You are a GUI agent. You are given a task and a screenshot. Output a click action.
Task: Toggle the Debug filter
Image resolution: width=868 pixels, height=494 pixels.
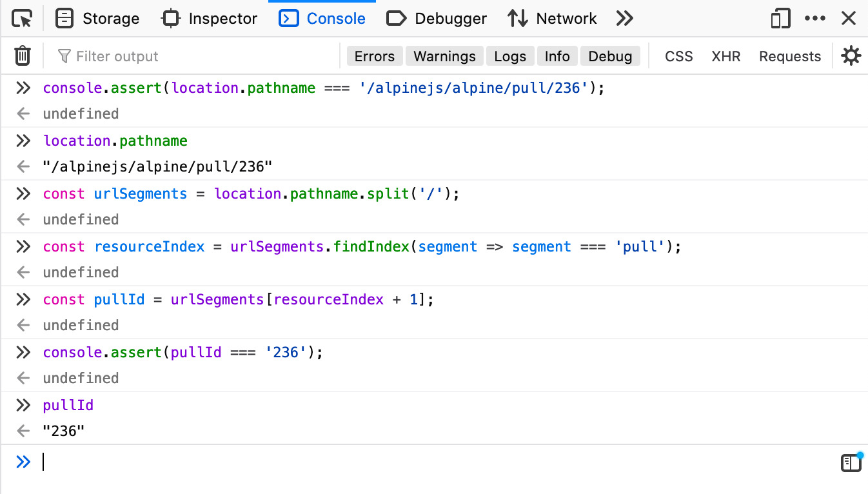610,57
